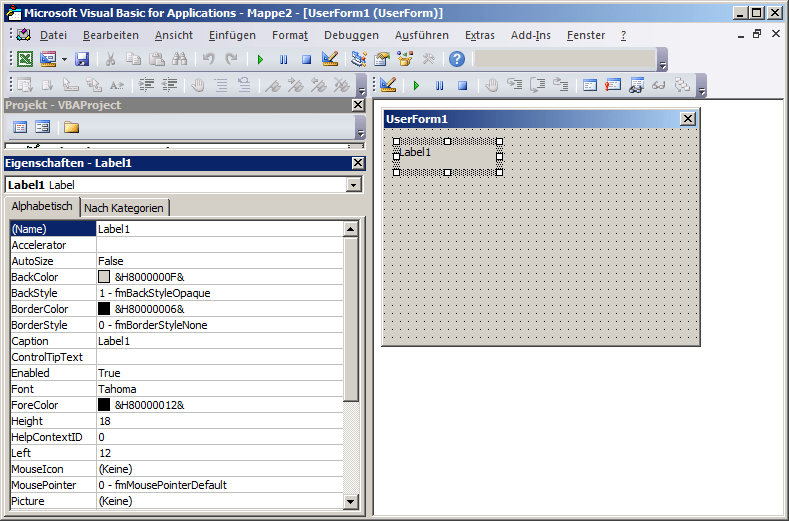Image resolution: width=789 pixels, height=521 pixels.
Task: Click the Comment Block icon
Action: (221, 85)
